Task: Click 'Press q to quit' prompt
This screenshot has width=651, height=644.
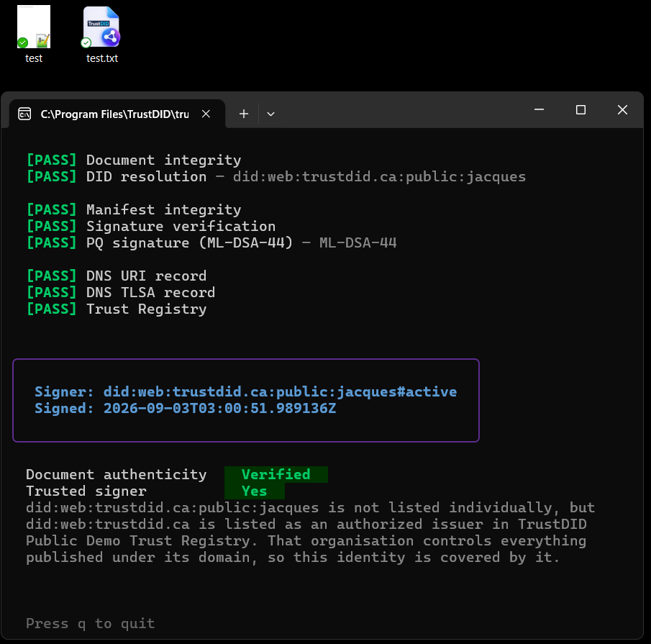Action: pyautogui.click(x=90, y=624)
